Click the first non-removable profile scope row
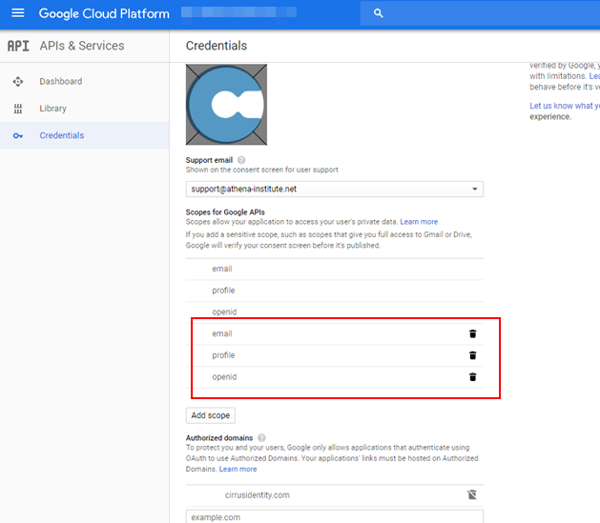600x523 pixels. click(x=334, y=291)
